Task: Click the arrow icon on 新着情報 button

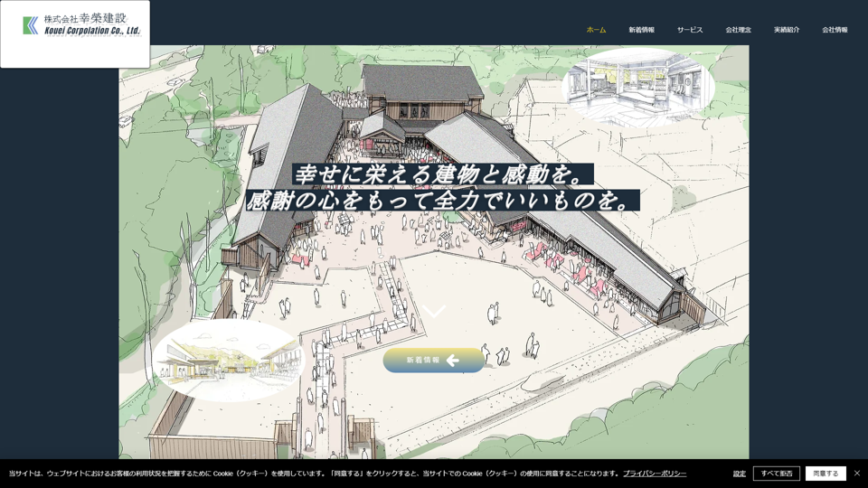Action: (x=453, y=361)
